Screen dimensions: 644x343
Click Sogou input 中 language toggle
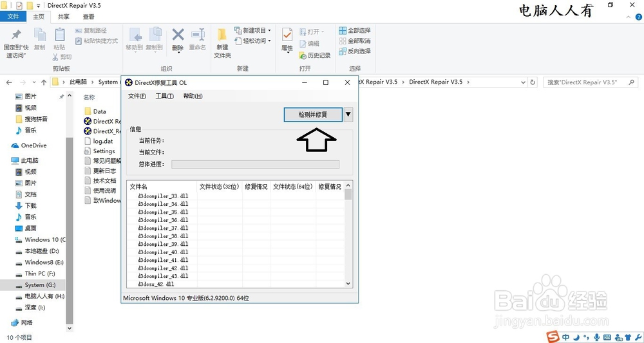click(566, 337)
